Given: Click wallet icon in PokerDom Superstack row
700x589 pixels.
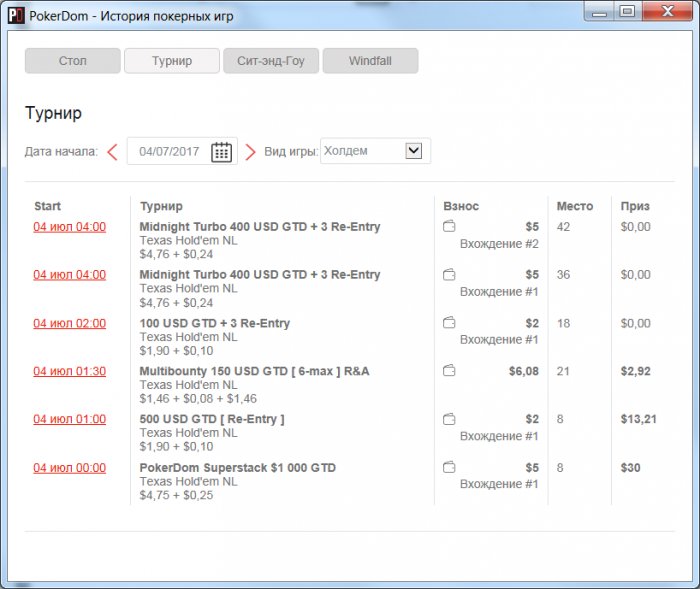Looking at the screenshot, I should [x=449, y=467].
